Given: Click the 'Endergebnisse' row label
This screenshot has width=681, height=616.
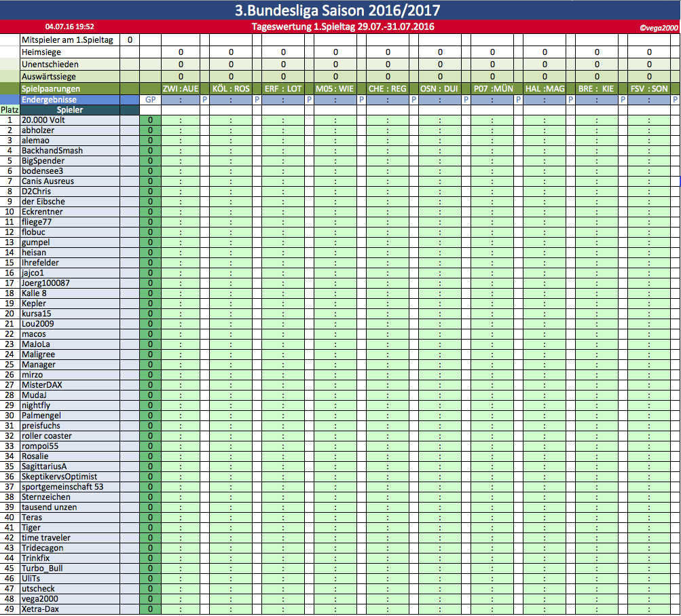Looking at the screenshot, I should coord(51,99).
